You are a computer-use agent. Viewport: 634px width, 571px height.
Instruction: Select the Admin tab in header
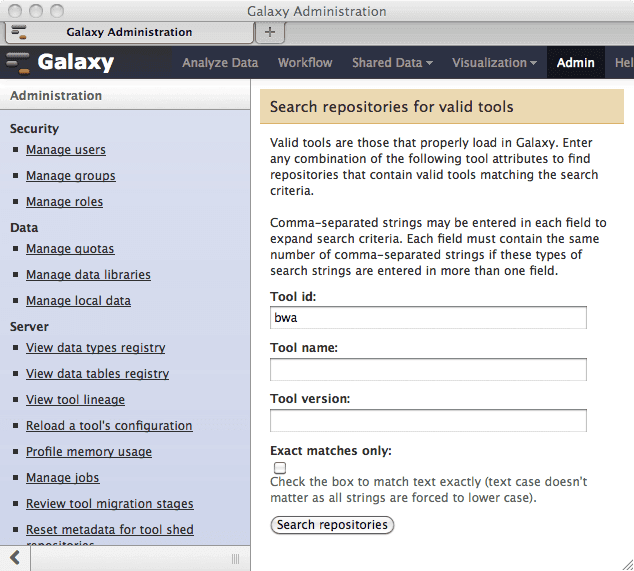(x=576, y=63)
